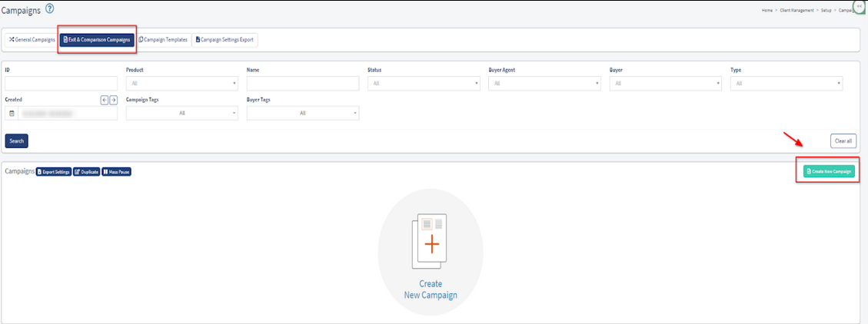Expand the Buyer Agent dropdown

click(x=544, y=83)
